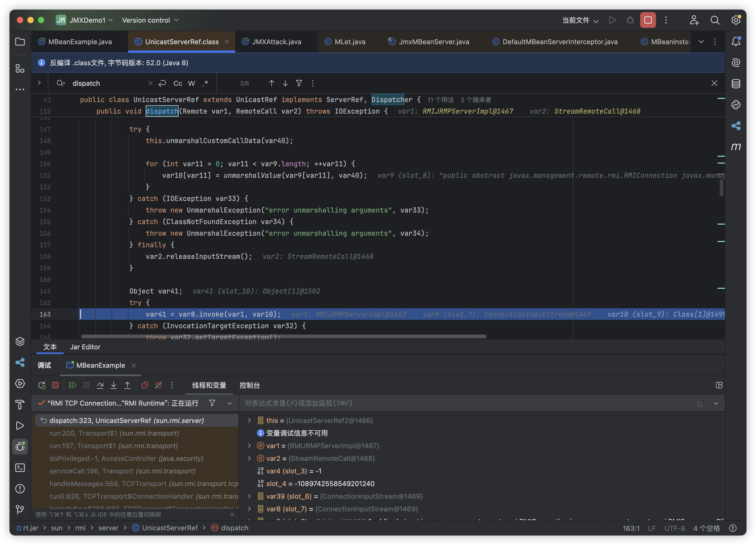Switch to the MLet.java tab
Screen dimensions: 756x545
point(350,42)
